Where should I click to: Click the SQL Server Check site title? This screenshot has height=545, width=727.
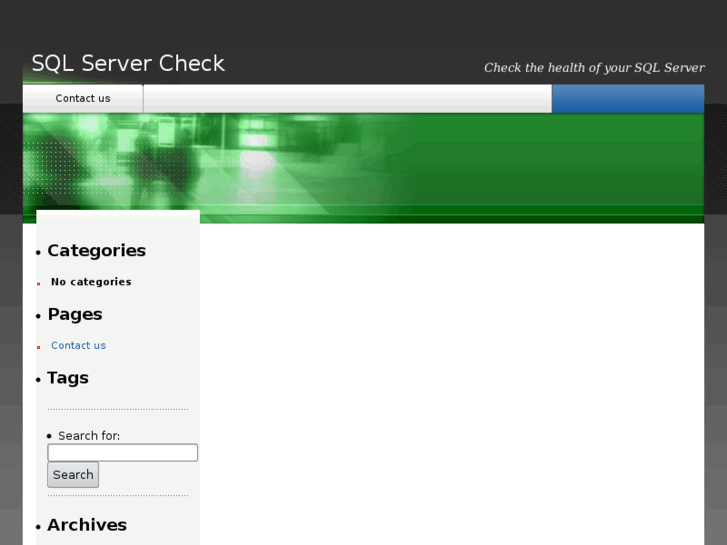pyautogui.click(x=128, y=63)
